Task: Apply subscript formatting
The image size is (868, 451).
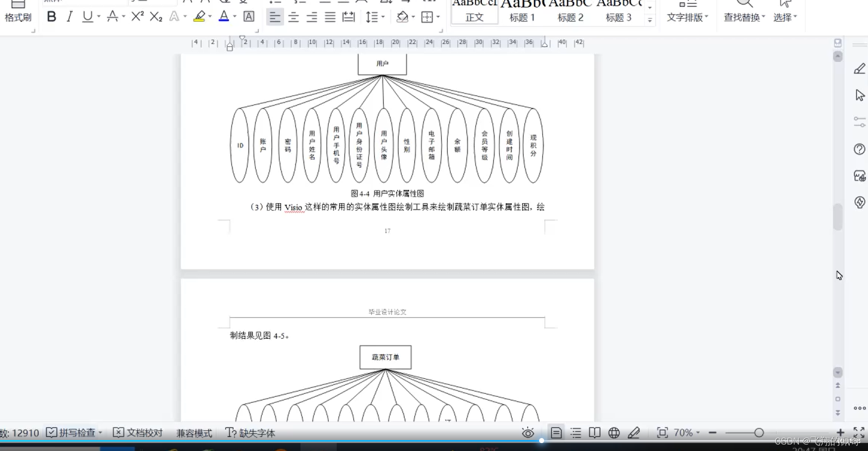Action: (x=156, y=17)
